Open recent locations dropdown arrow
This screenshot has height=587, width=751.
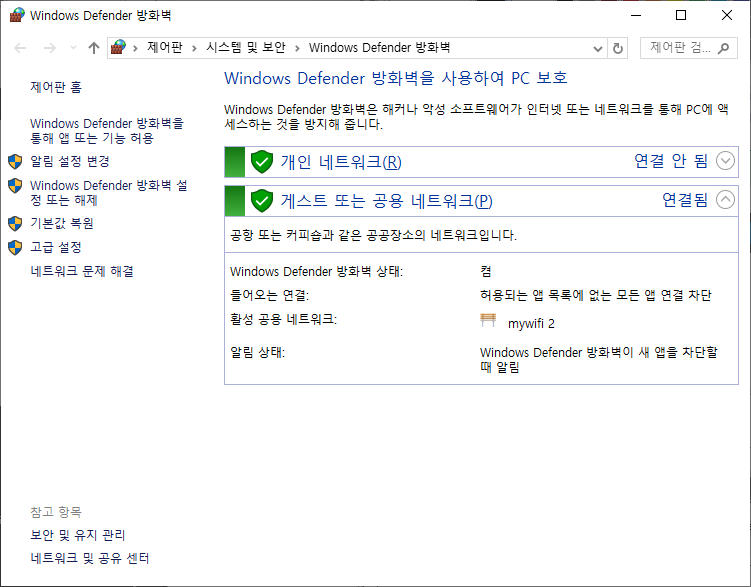pos(73,48)
